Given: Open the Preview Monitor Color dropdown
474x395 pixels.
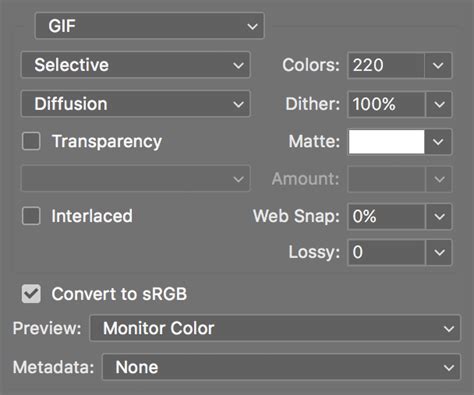Looking at the screenshot, I should [275, 328].
